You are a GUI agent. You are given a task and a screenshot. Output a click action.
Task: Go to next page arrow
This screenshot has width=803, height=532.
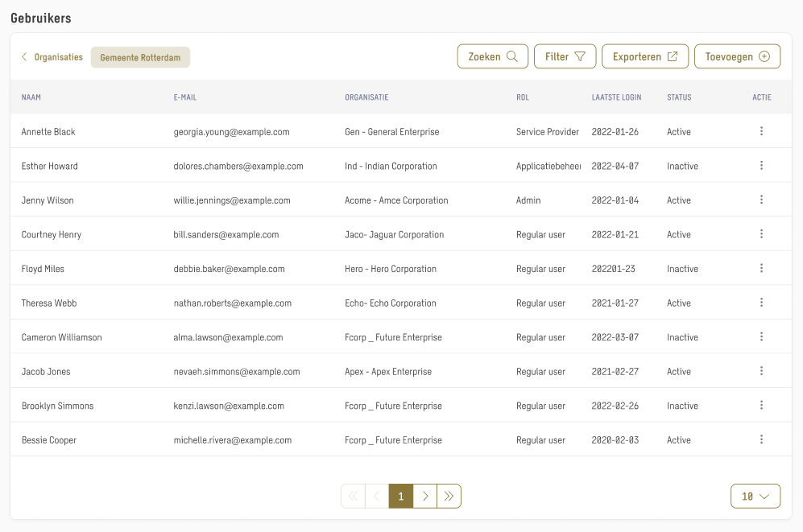point(425,497)
